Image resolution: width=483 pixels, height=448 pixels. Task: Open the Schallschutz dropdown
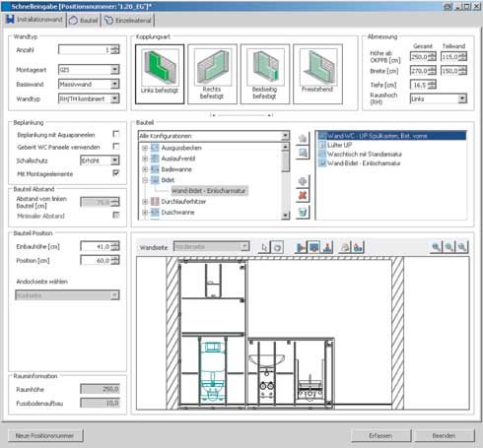[114, 160]
